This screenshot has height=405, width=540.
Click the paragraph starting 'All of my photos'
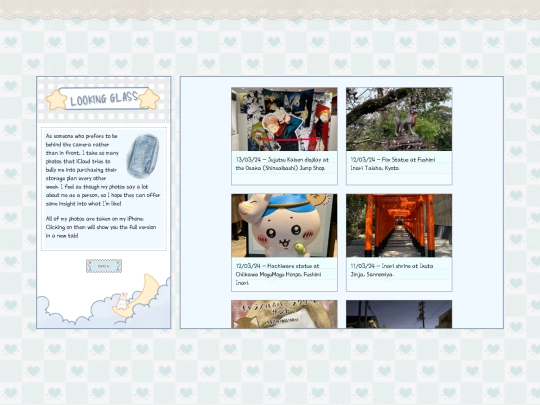[101, 227]
